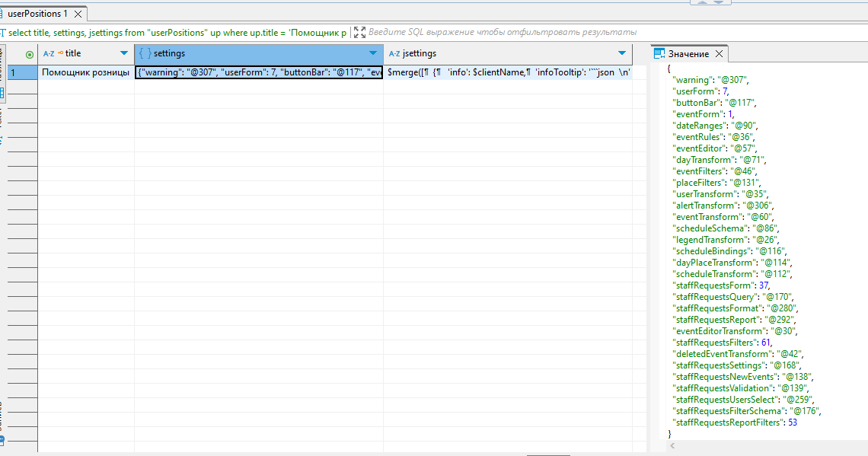Screen dimensions: 868x456
Task: Open the jsettings column filter dropdown arrow
Action: pyautogui.click(x=622, y=53)
